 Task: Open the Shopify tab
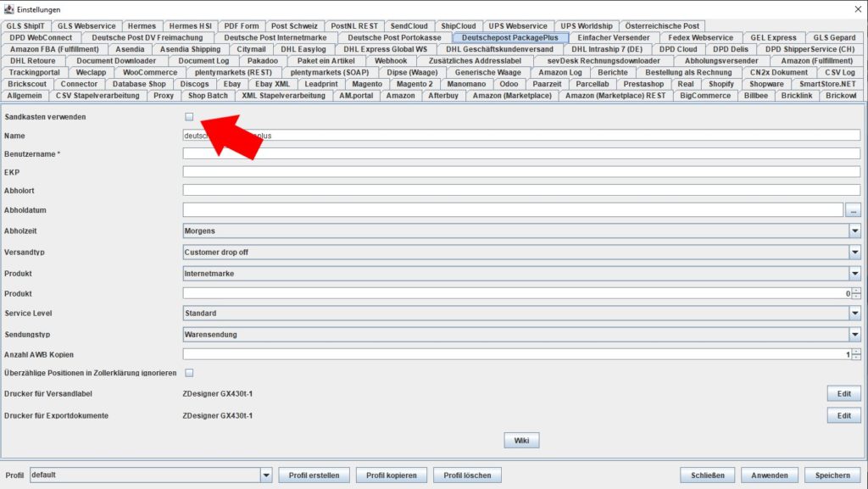point(721,84)
